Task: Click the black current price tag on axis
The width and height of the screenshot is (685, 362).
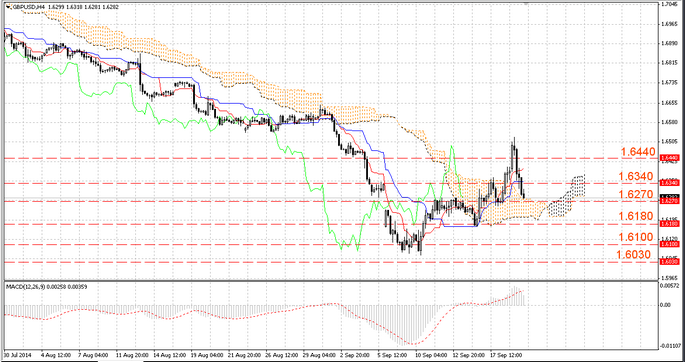Action: tap(669, 197)
